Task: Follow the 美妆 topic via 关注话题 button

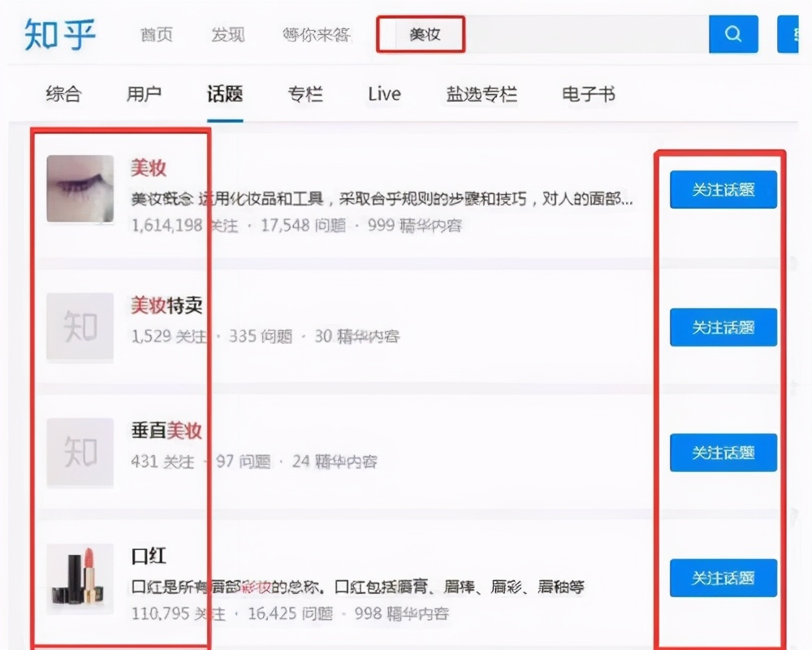Action: tap(723, 189)
